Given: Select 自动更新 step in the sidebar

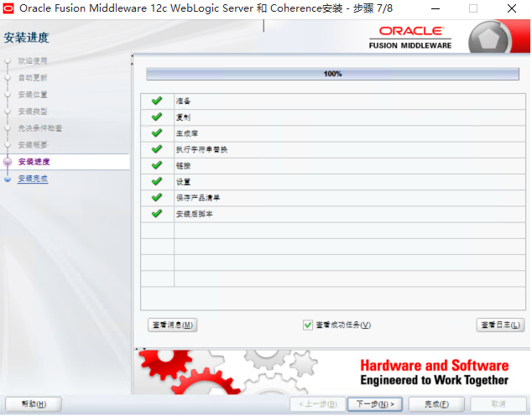Looking at the screenshot, I should tap(33, 78).
